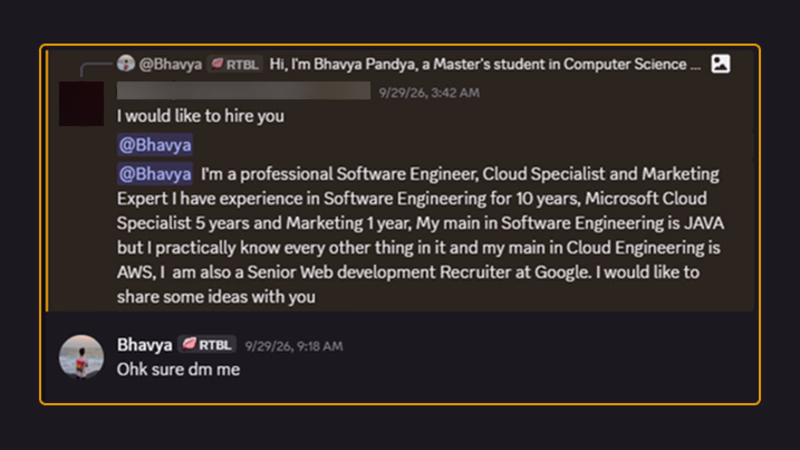Click the RTBL server tag in reply preview
This screenshot has width=800, height=450.
coord(235,64)
